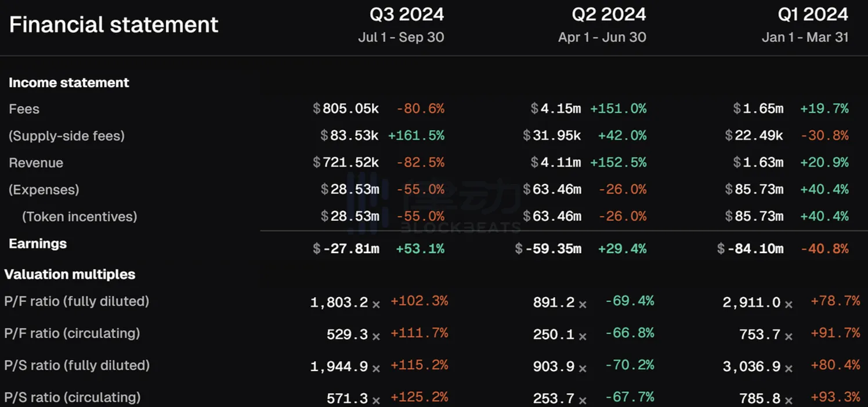Click the Q3 2024 column header
868x407 pixels.
point(407,14)
